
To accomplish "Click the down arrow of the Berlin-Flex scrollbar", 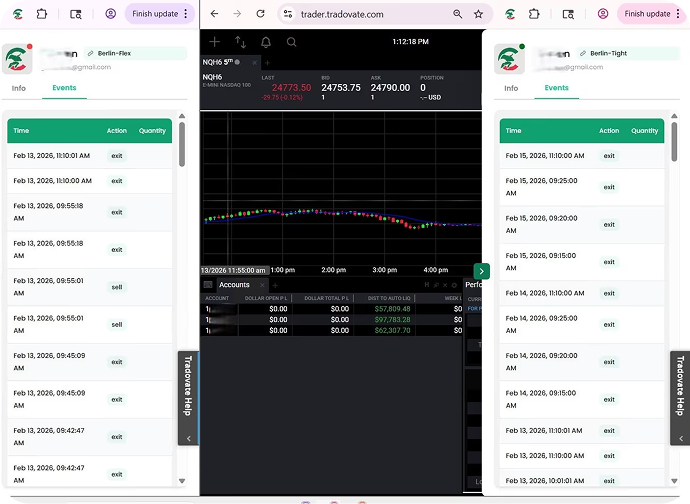I will (x=182, y=481).
